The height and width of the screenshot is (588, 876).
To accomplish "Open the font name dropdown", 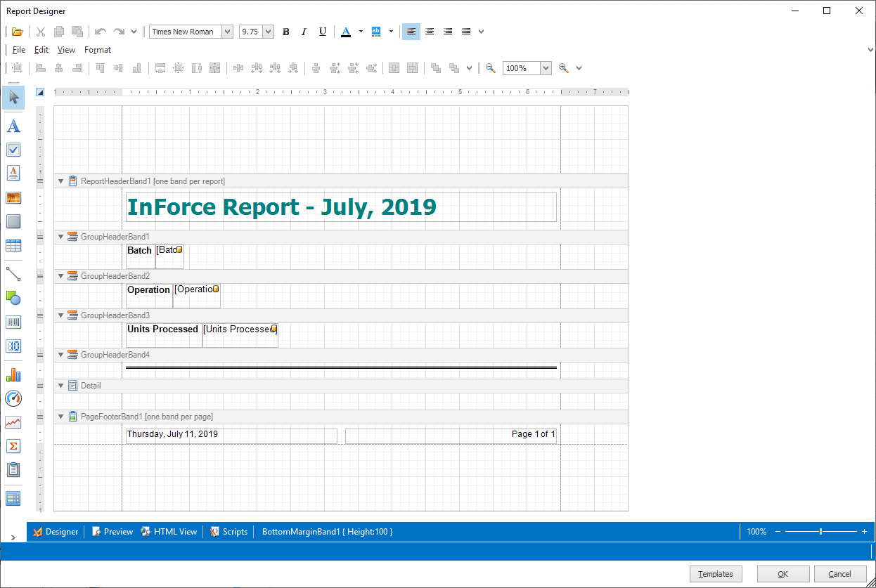I will [x=228, y=31].
